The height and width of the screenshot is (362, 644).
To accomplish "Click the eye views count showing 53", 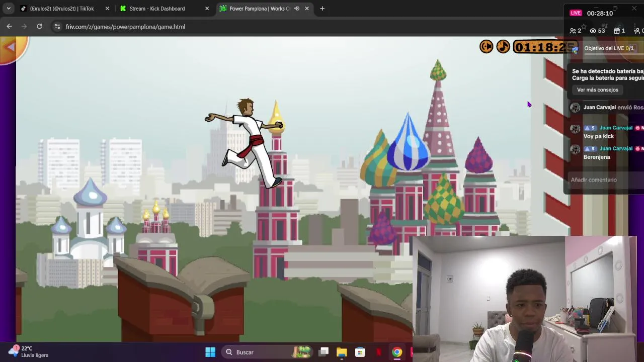I will [x=597, y=31].
